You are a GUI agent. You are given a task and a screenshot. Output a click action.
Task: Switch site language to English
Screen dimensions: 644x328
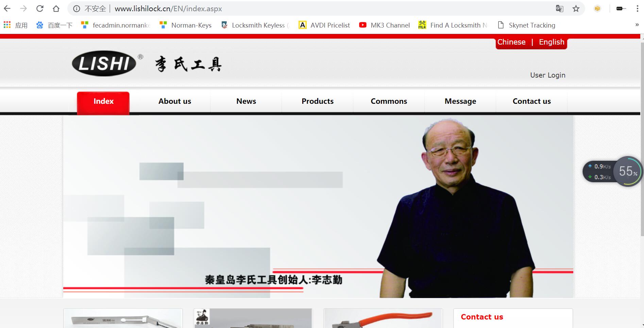pyautogui.click(x=552, y=42)
